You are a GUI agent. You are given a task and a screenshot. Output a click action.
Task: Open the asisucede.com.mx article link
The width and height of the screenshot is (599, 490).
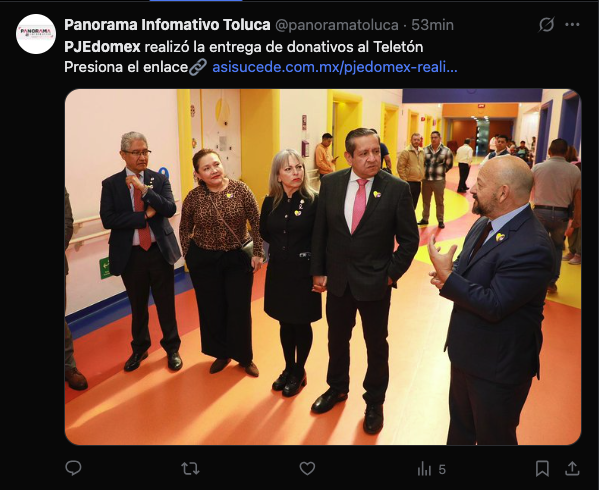(335, 67)
